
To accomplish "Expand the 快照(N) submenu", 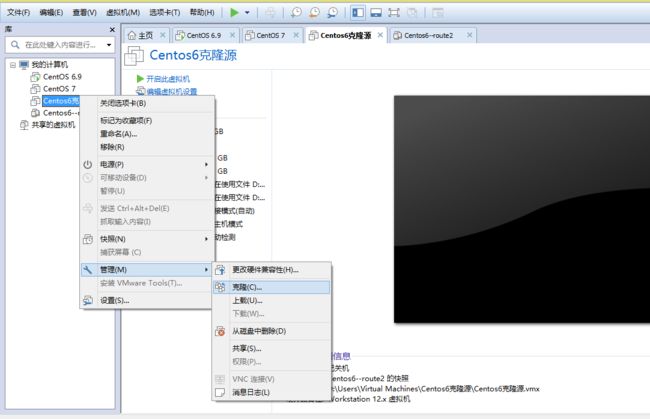I will click(x=147, y=239).
